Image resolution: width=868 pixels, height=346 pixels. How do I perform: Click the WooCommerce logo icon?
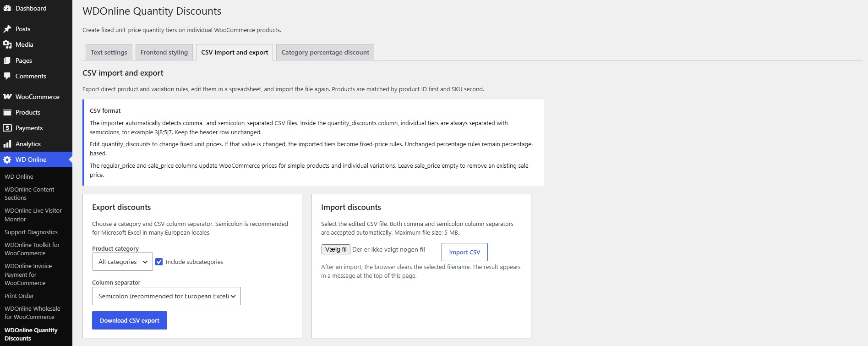(x=7, y=97)
